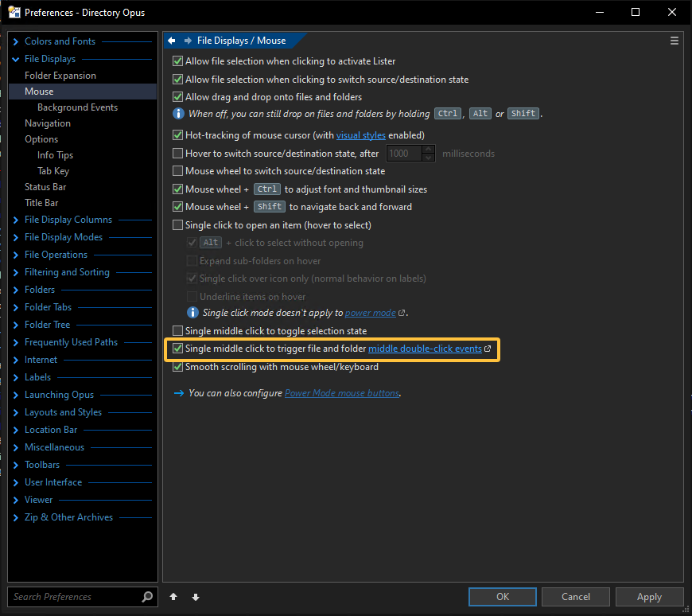Enable Single click to open an item

[177, 225]
